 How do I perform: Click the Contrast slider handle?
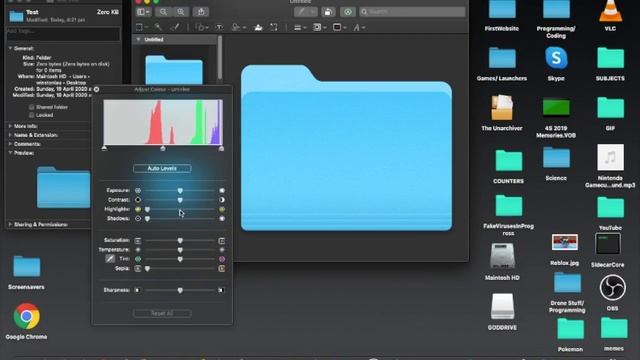point(180,200)
